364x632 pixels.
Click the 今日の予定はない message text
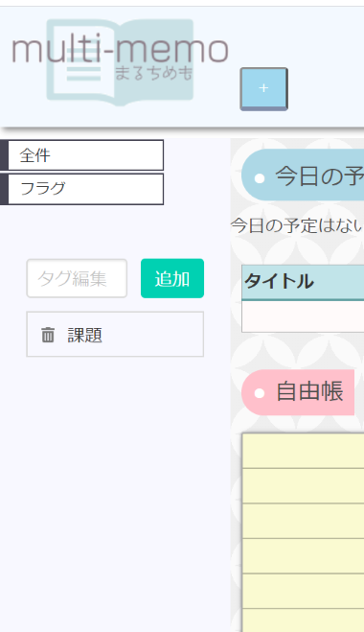coord(297,225)
